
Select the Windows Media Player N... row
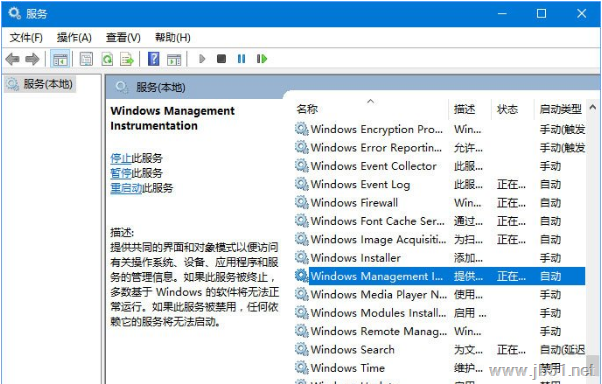pos(440,295)
